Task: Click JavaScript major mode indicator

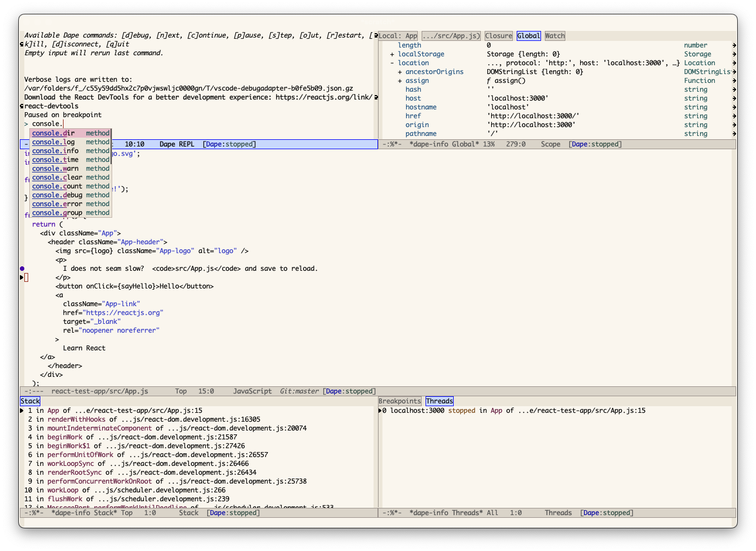Action: pyautogui.click(x=252, y=391)
